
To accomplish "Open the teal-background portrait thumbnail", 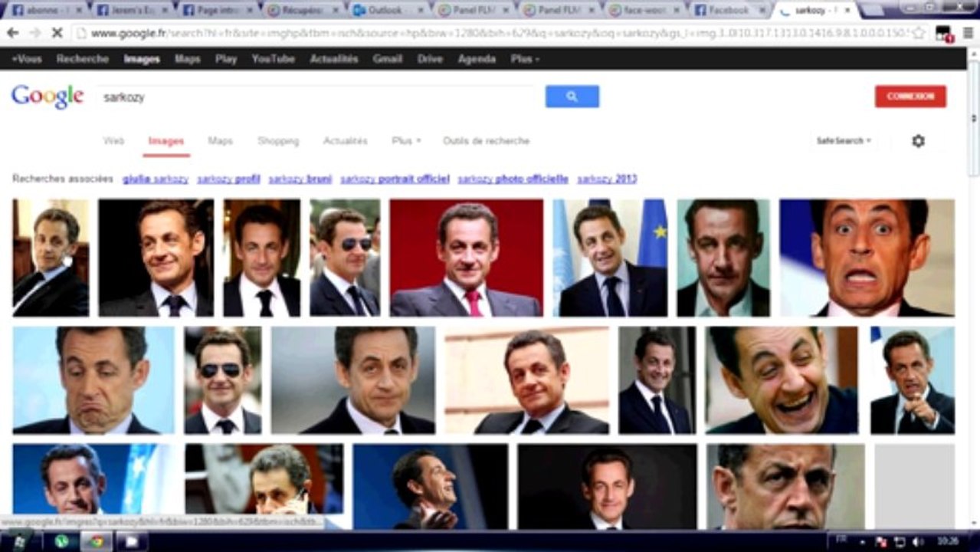I will pos(723,258).
